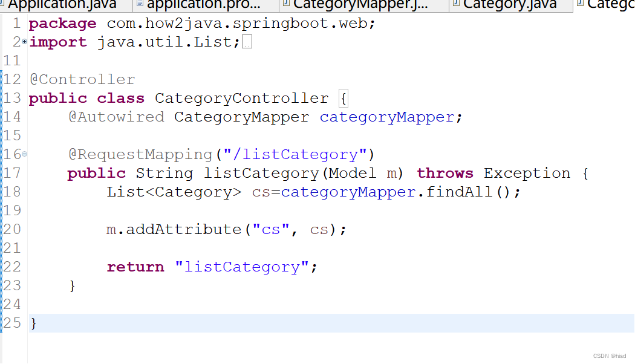The height and width of the screenshot is (364, 635).
Task: Collapse the listCategory method fold at line 16
Action: [x=23, y=155]
